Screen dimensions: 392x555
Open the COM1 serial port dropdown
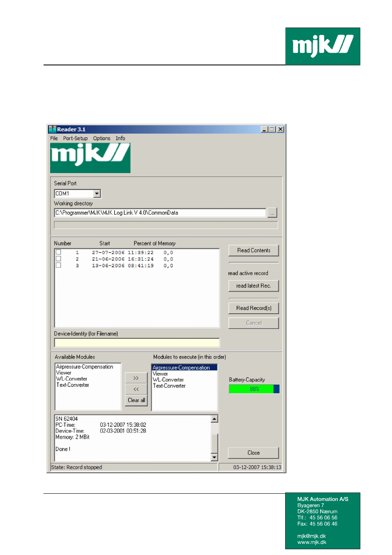pyautogui.click(x=97, y=193)
